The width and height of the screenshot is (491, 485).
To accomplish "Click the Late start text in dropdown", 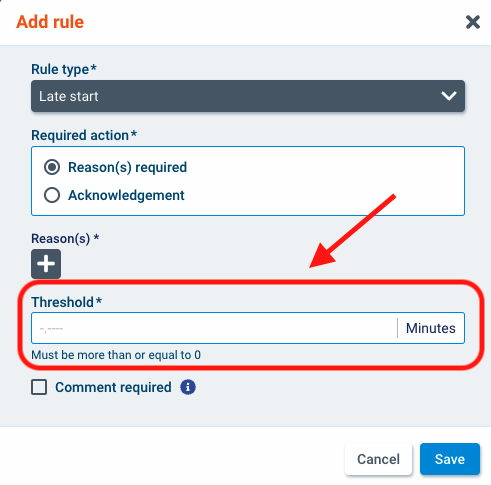I will [69, 96].
